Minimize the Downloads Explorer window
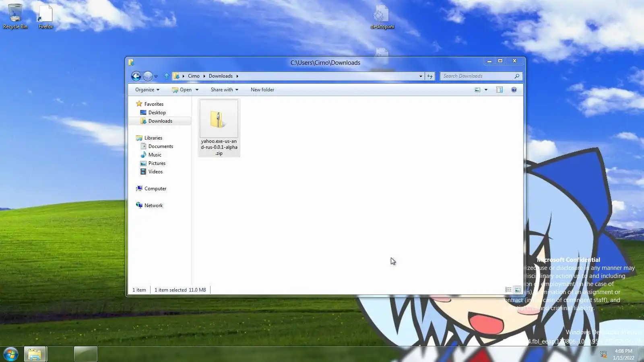 pyautogui.click(x=489, y=61)
